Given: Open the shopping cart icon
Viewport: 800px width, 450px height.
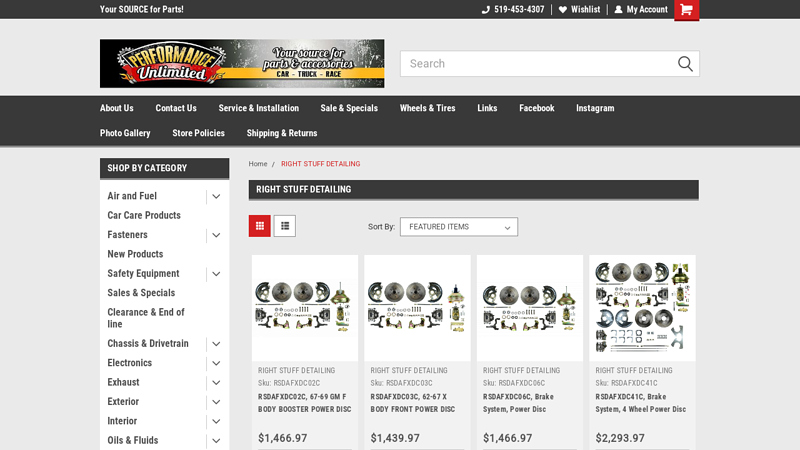Looking at the screenshot, I should tap(686, 10).
